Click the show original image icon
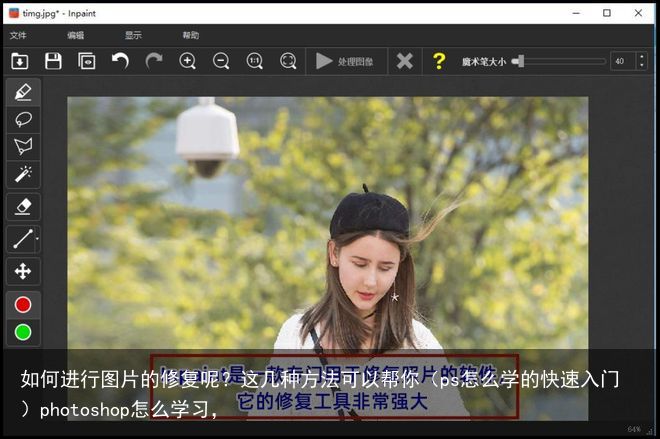 pyautogui.click(x=87, y=61)
